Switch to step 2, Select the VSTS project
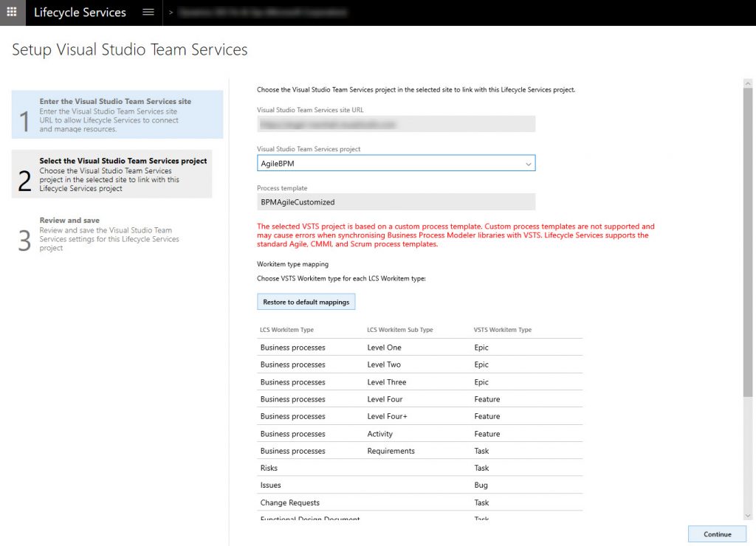756x546 pixels. pos(117,175)
